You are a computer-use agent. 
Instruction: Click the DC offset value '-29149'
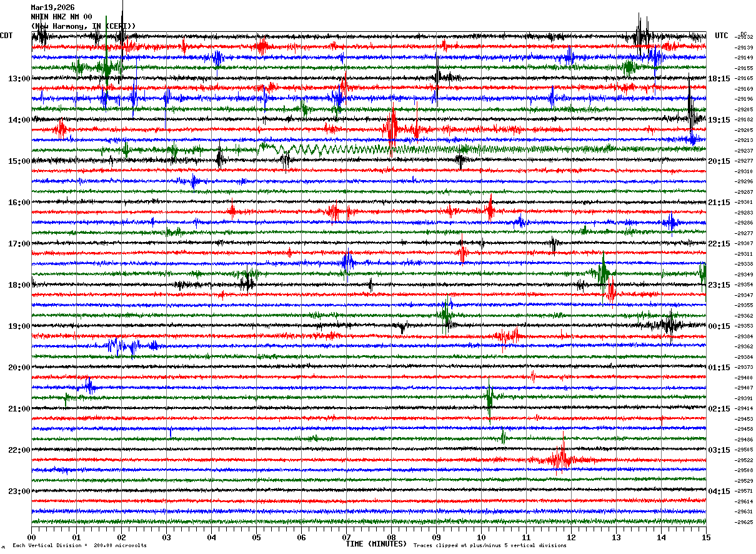(x=744, y=58)
